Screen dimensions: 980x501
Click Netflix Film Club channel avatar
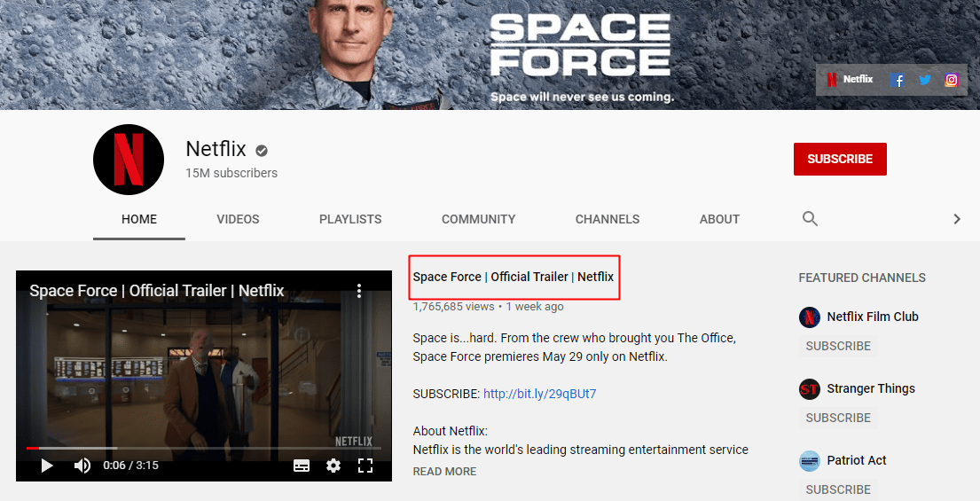[810, 317]
